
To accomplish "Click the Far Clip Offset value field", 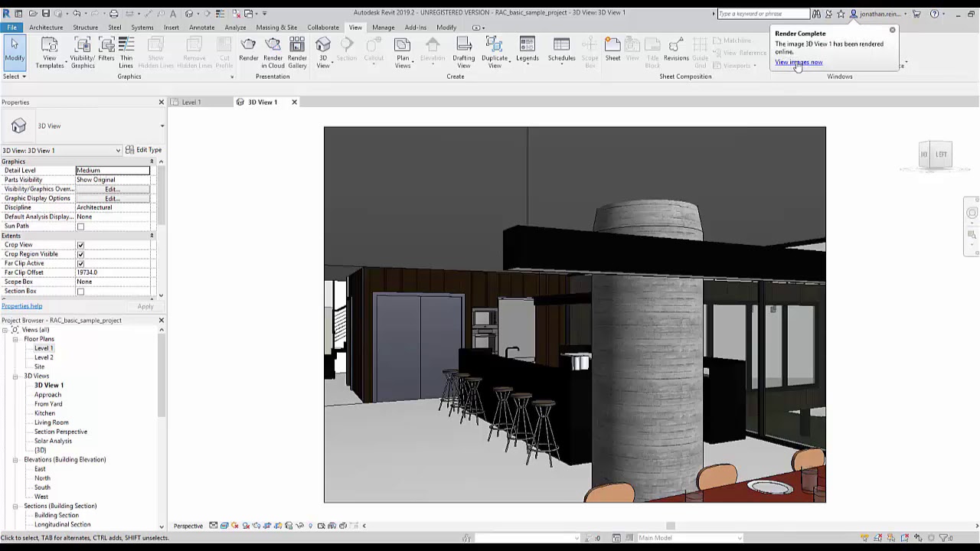I will [x=113, y=272].
